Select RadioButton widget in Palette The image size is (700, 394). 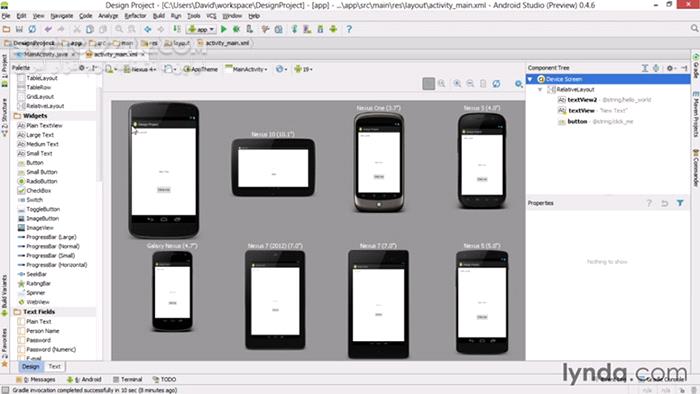pos(42,181)
